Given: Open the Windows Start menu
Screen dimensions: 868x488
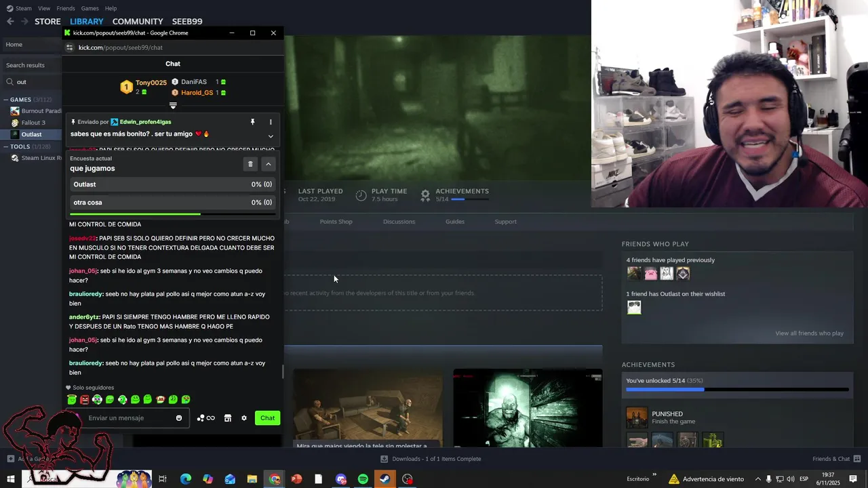Looking at the screenshot, I should pos(10,479).
